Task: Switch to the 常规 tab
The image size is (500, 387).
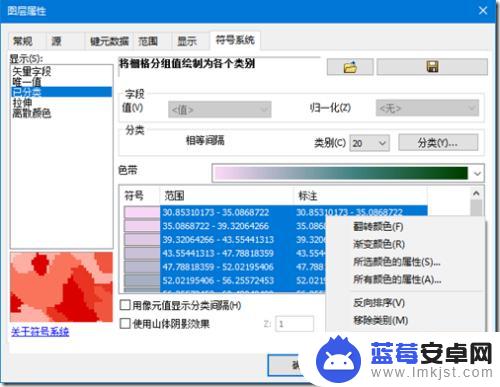Action: [x=23, y=41]
